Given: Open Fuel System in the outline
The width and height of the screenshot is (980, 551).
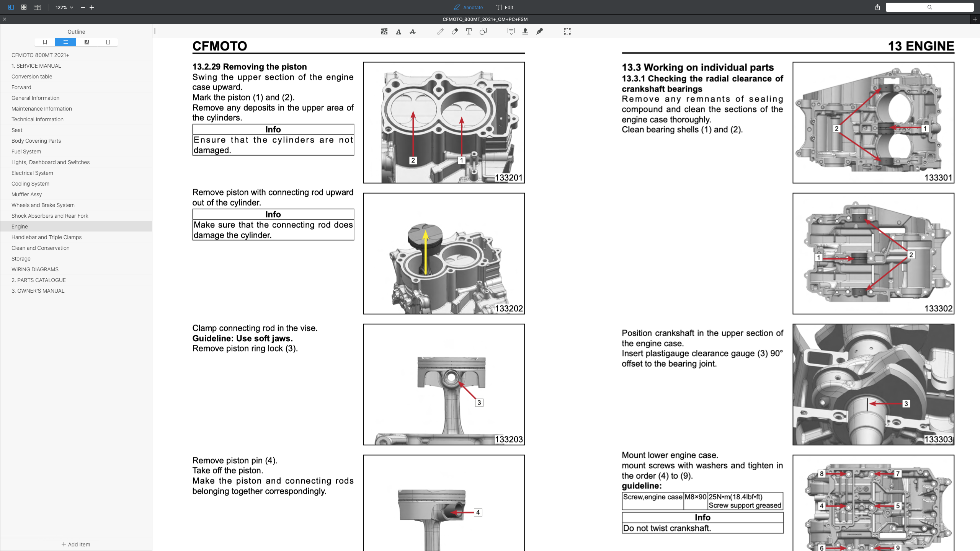Looking at the screenshot, I should (26, 152).
